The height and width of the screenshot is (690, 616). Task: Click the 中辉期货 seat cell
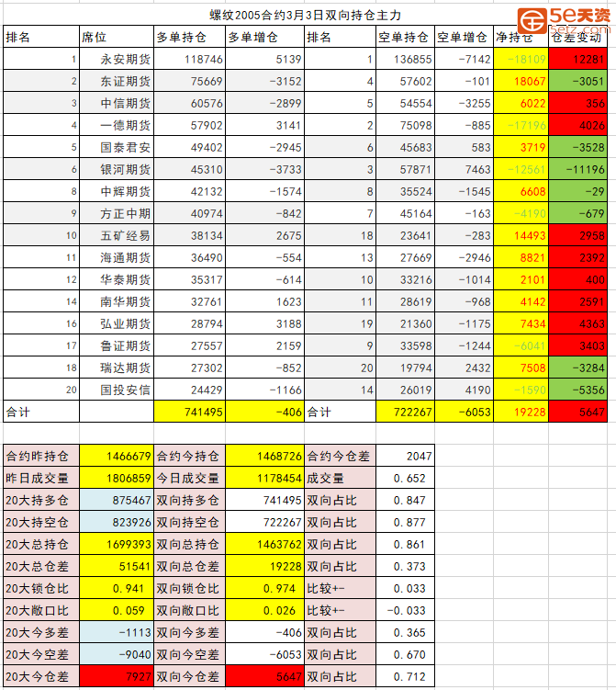(117, 191)
